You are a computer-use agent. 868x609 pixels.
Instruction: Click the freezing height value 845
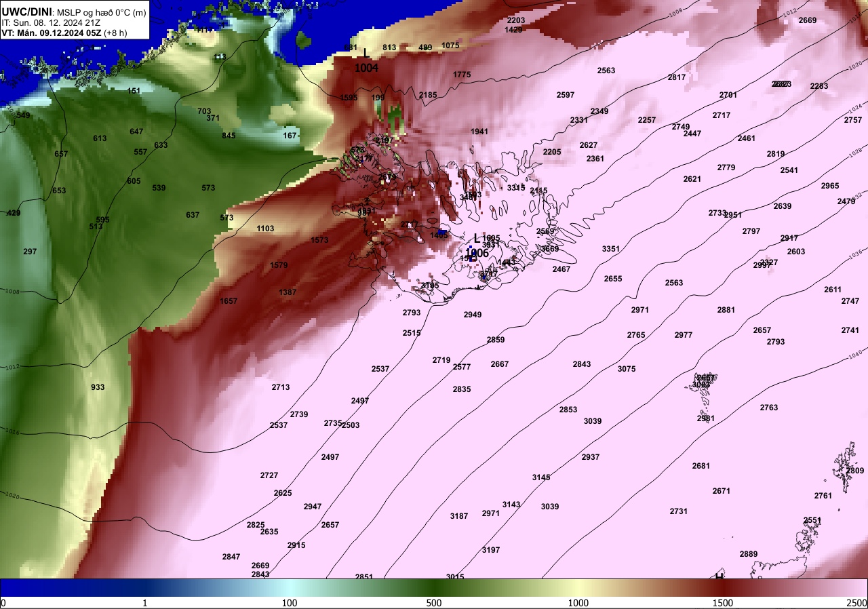pyautogui.click(x=229, y=136)
